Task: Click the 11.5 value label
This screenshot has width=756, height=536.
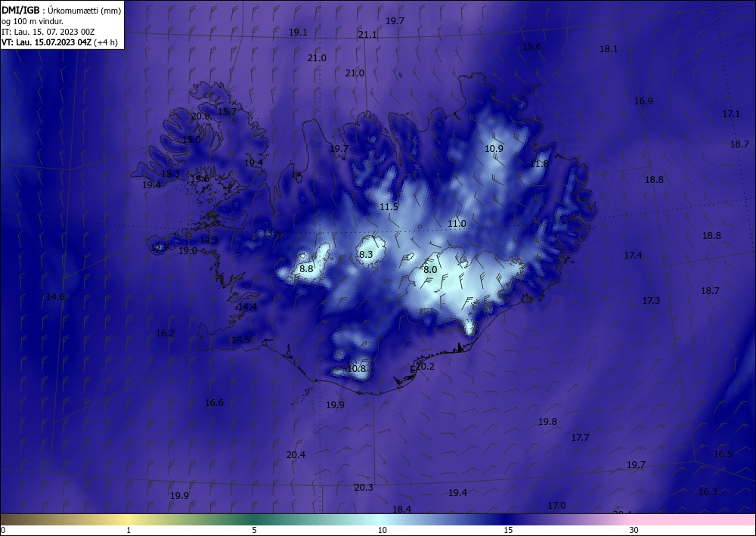Action: pyautogui.click(x=389, y=207)
